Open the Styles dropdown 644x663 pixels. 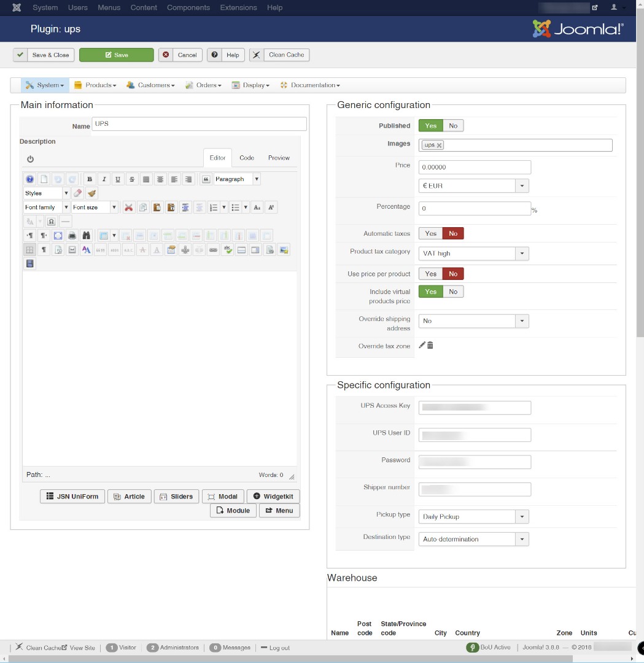[x=46, y=193]
